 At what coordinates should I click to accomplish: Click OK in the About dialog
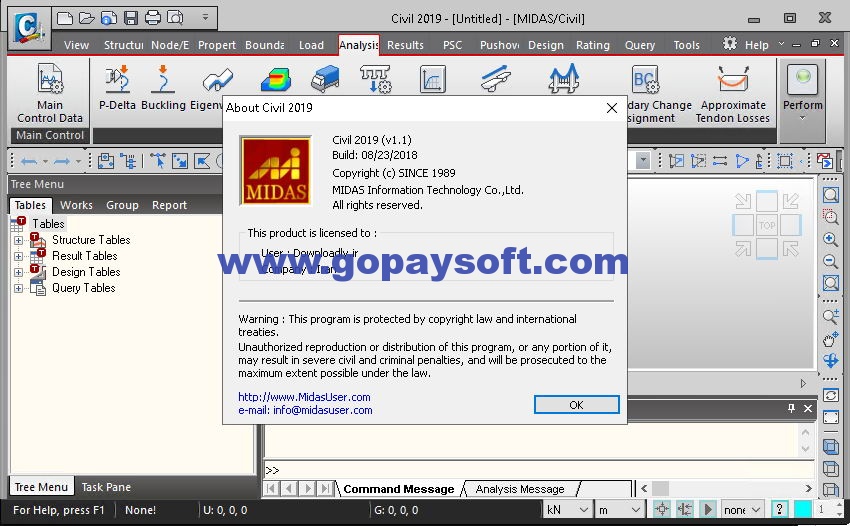click(576, 405)
